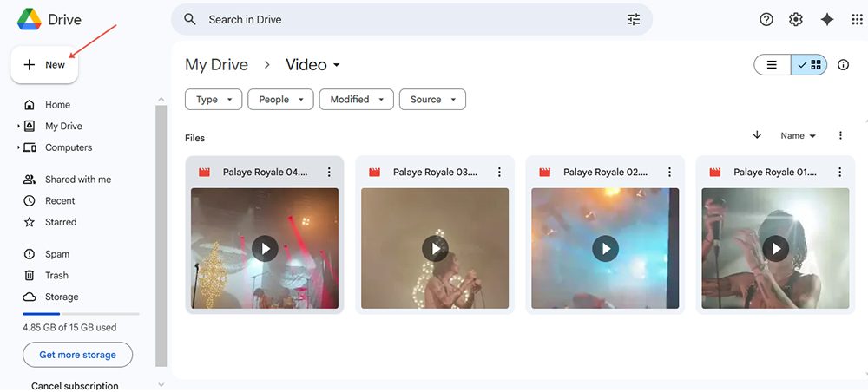Click the search magnifier icon
Image resolution: width=868 pixels, height=392 pixels.
(x=190, y=19)
